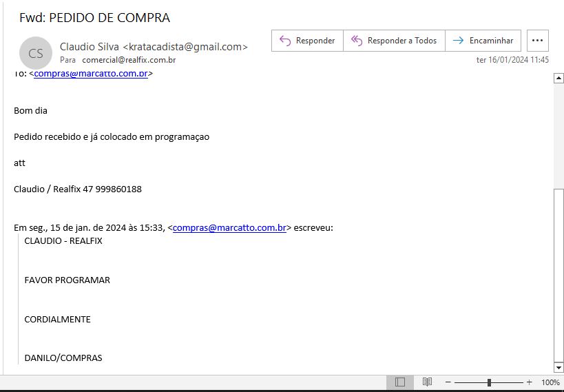
Task: Click recipient comercial@realfix.com.br
Action: pos(129,60)
